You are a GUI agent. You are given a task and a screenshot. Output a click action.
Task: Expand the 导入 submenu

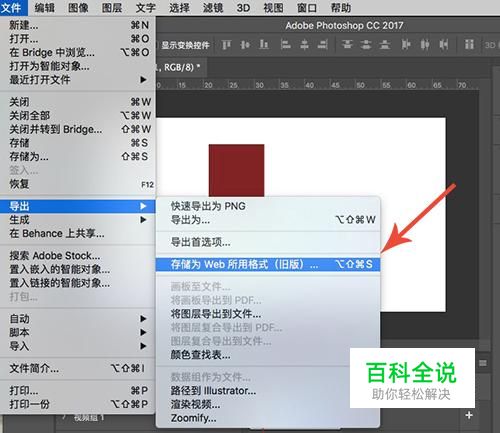78,346
